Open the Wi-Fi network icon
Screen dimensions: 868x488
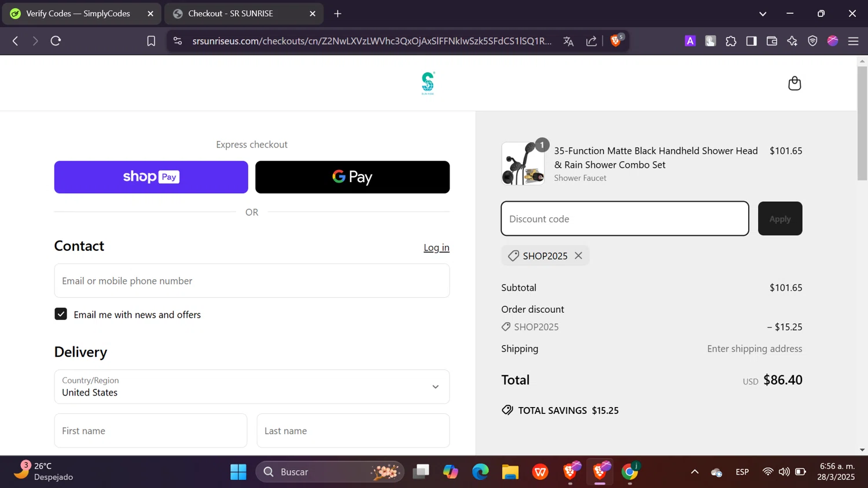(x=767, y=472)
